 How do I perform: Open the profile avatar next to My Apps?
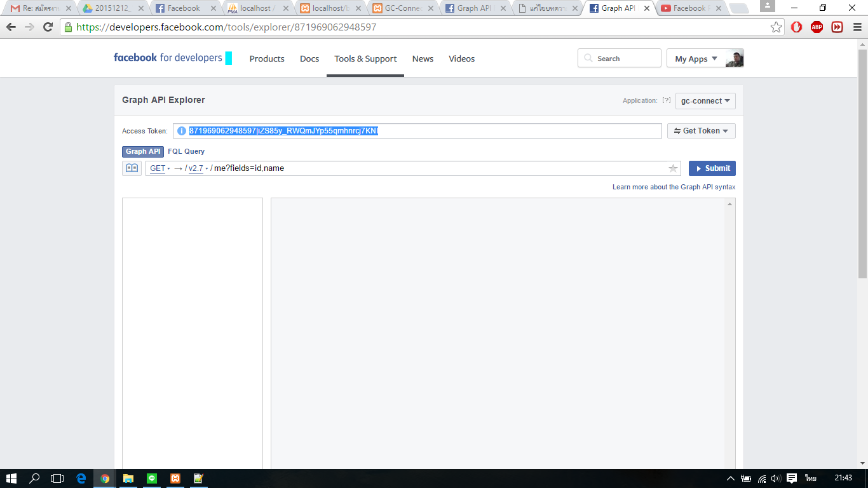[735, 58]
